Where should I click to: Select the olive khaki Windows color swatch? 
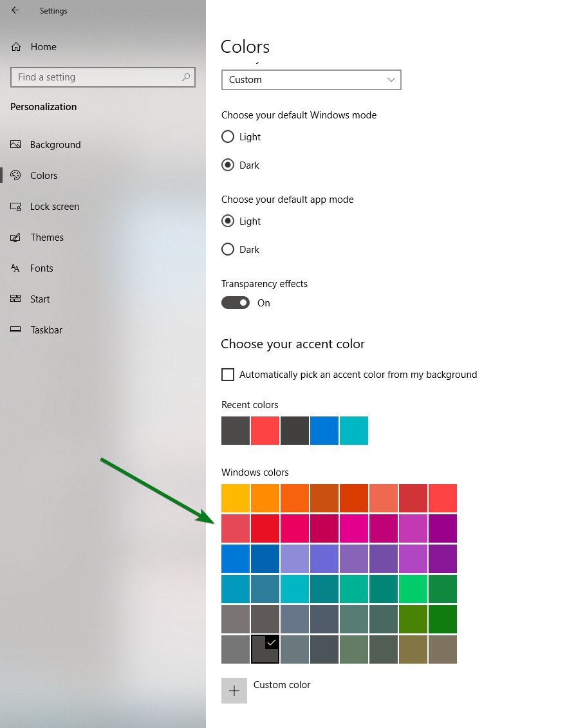tap(413, 649)
